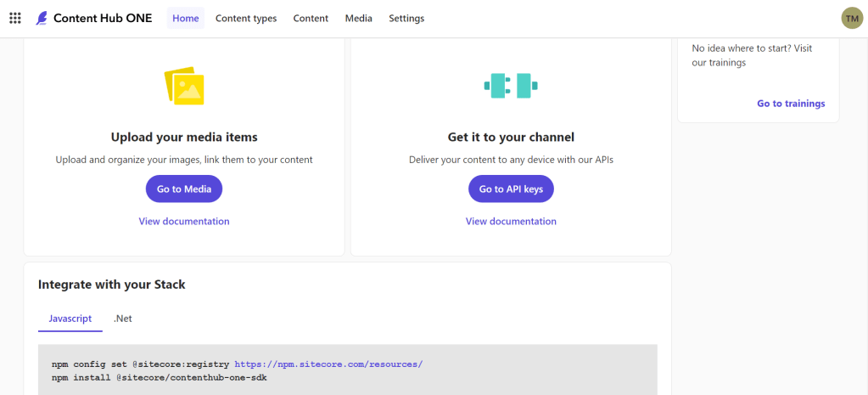Click the Content Hub ONE feather logo

pyautogui.click(x=42, y=18)
